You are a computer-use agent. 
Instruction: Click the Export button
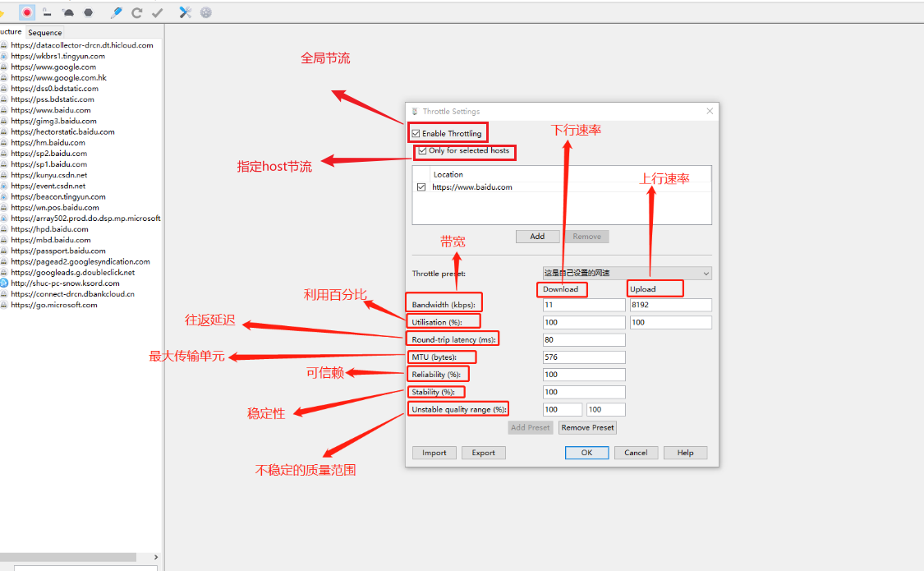[483, 453]
